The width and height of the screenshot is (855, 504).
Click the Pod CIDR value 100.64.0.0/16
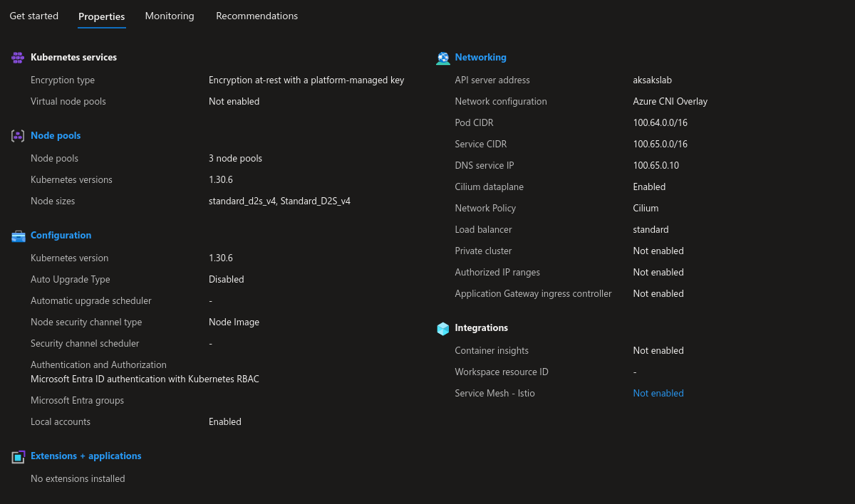coord(660,122)
